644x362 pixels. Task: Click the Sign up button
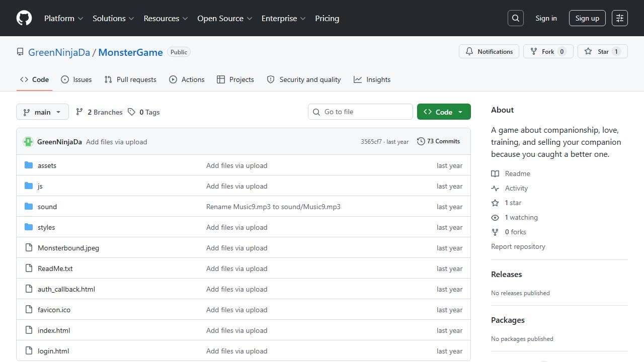587,18
